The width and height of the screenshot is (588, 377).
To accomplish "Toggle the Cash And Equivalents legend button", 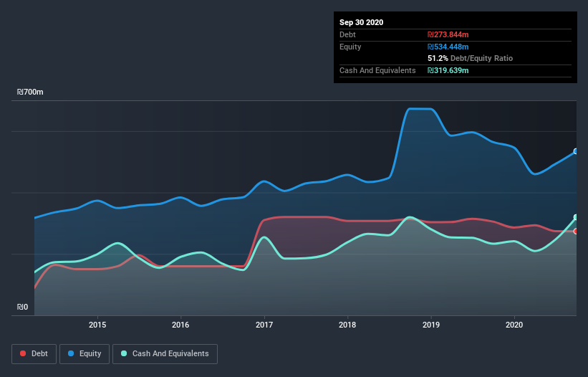I will (x=165, y=354).
